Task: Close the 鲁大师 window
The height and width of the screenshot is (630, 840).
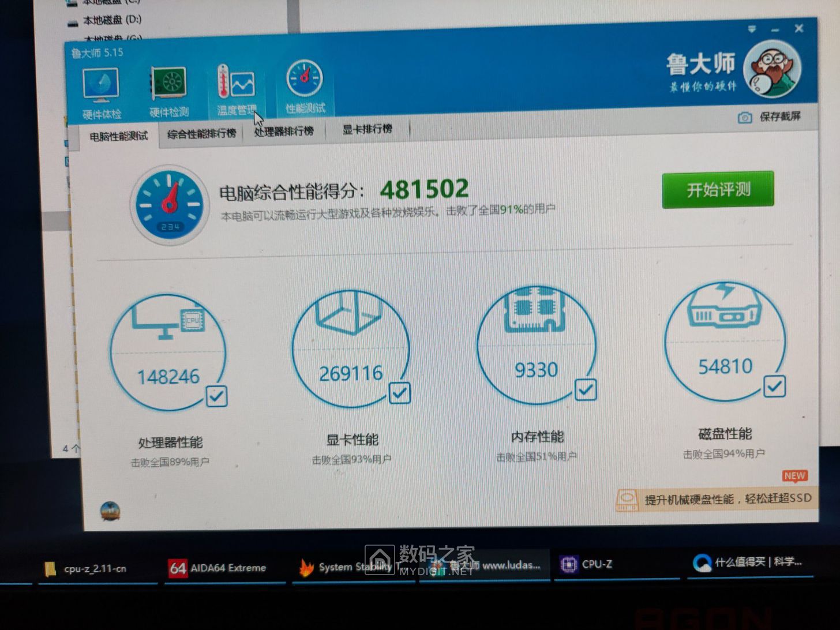Action: pyautogui.click(x=799, y=28)
